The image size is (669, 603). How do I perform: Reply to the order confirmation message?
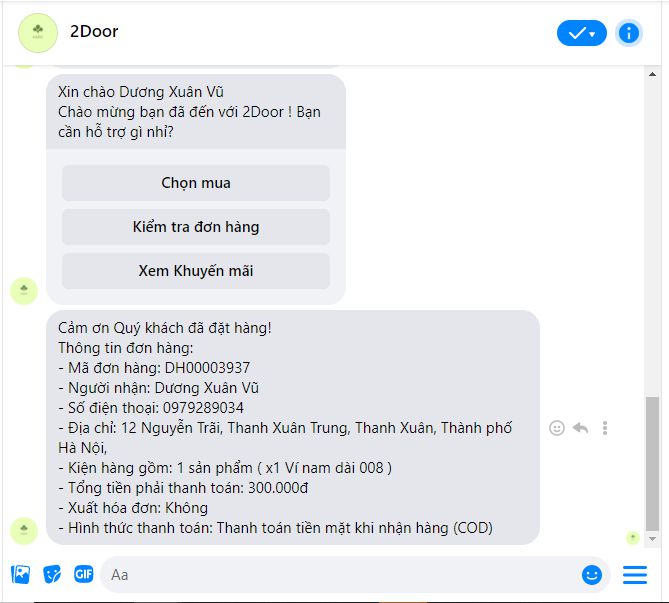(x=580, y=428)
